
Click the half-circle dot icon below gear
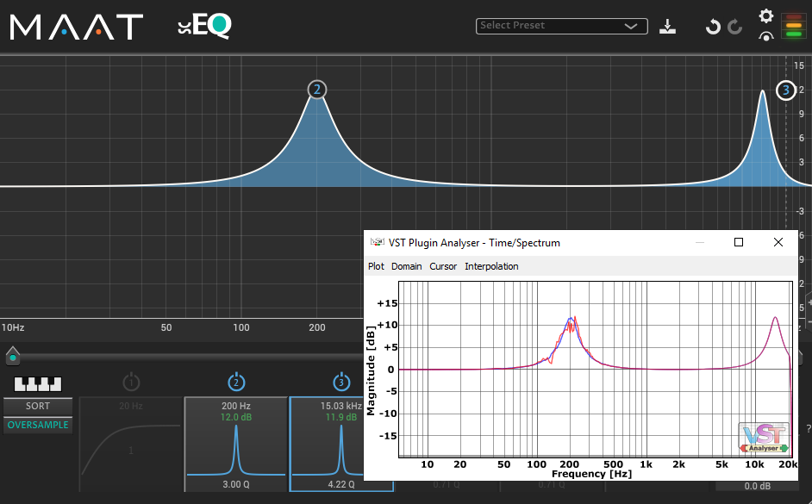[765, 37]
